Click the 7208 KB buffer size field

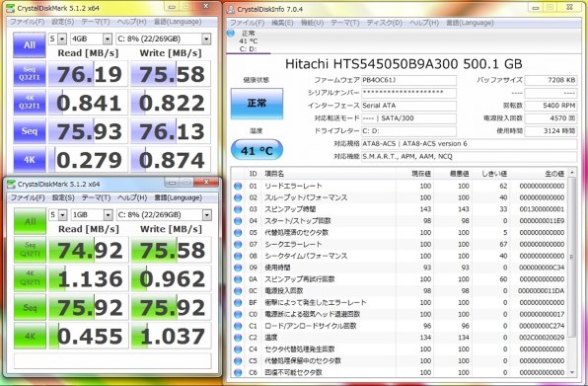click(551, 80)
